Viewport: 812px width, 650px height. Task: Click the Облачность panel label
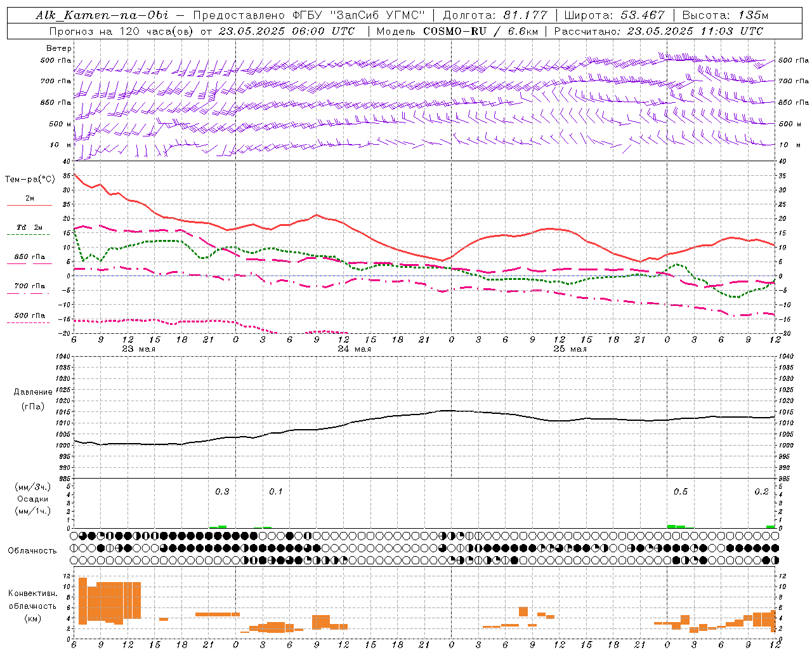[32, 550]
